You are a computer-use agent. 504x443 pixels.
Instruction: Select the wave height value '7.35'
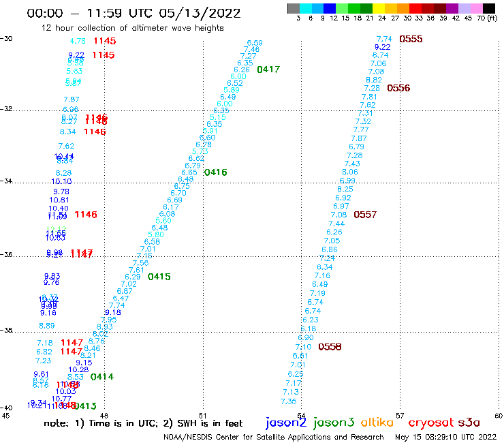point(288,401)
